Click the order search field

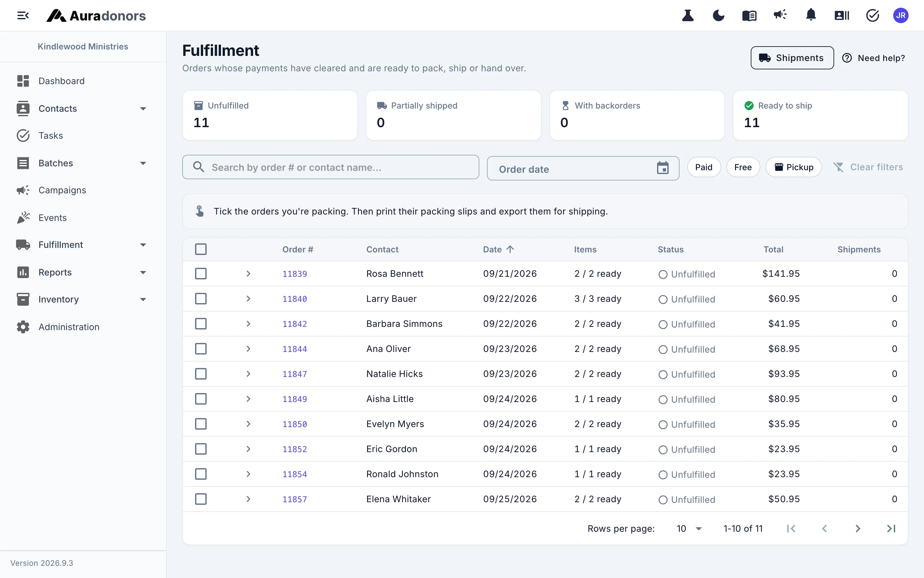click(331, 167)
